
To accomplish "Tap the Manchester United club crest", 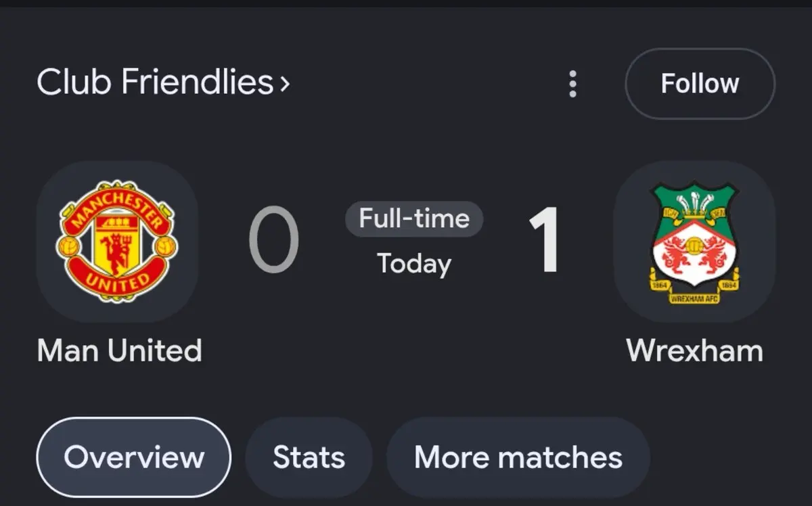I will 116,241.
